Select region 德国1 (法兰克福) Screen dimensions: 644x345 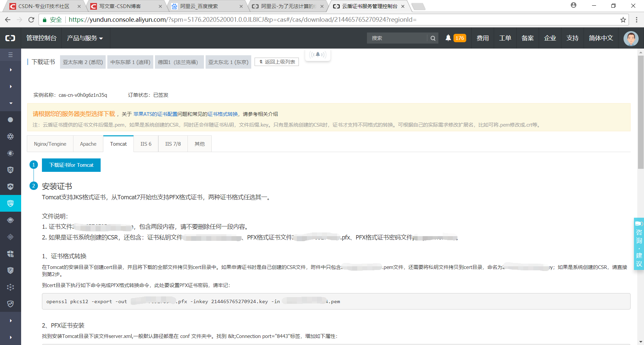point(179,62)
